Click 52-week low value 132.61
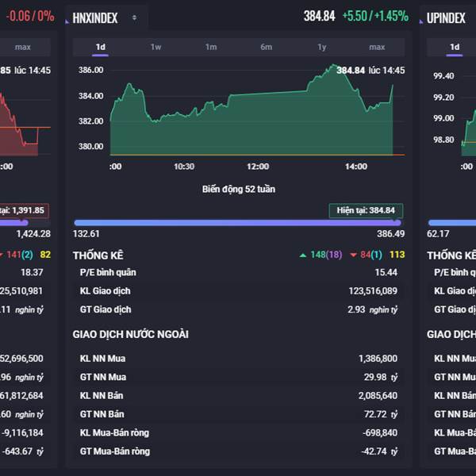 click(x=86, y=234)
